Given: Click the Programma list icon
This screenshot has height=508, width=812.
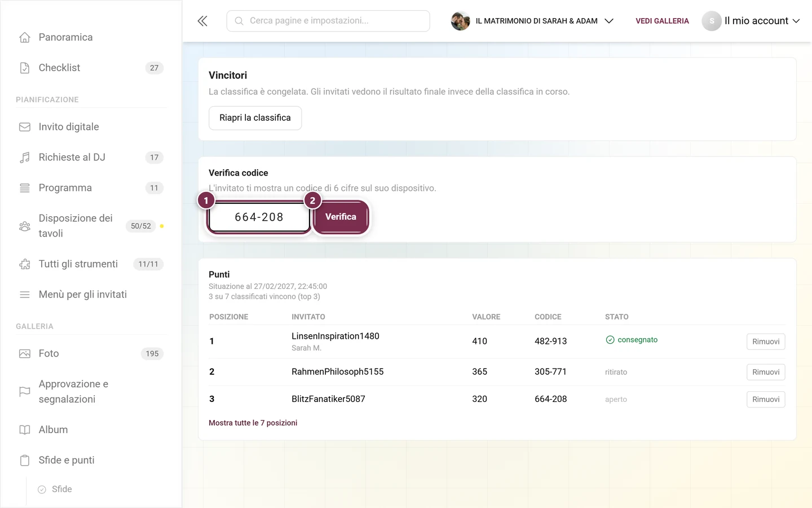Looking at the screenshot, I should tap(25, 188).
